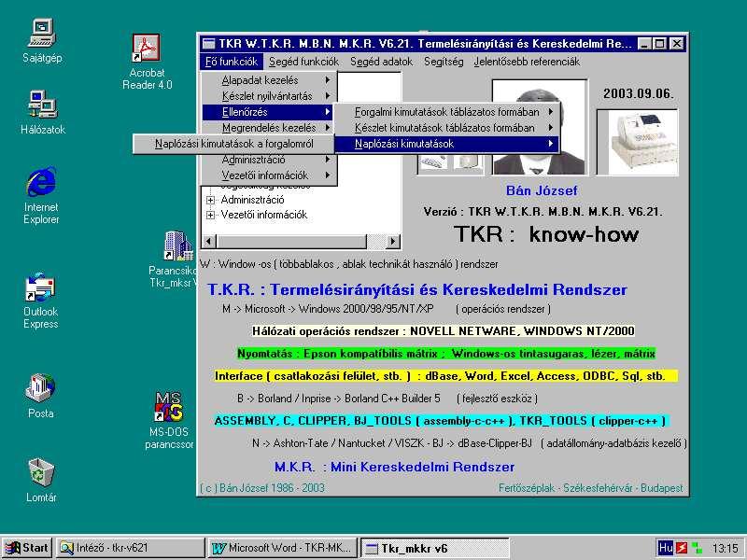Select the Parancsikon Tkr_mksr desktop shortcut
747x560 pixels.
click(x=174, y=259)
